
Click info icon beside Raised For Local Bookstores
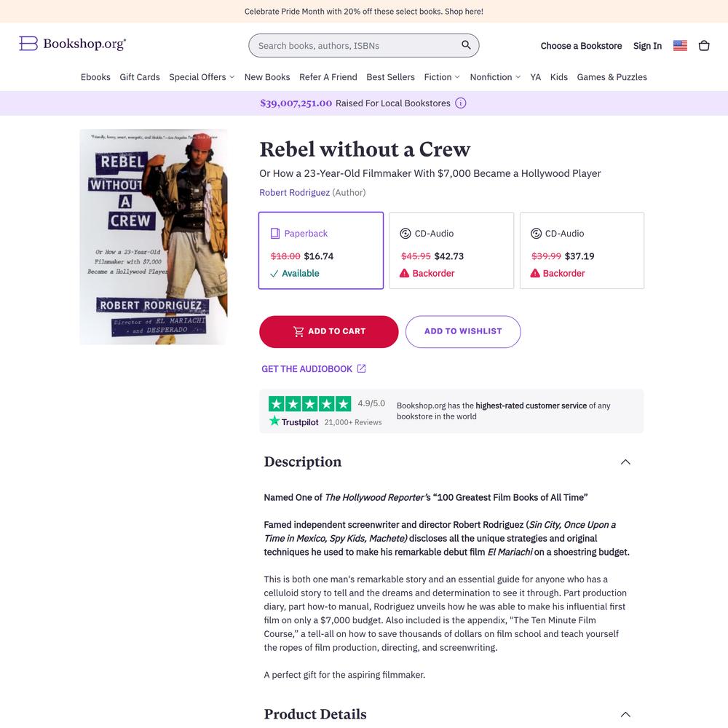coord(460,103)
